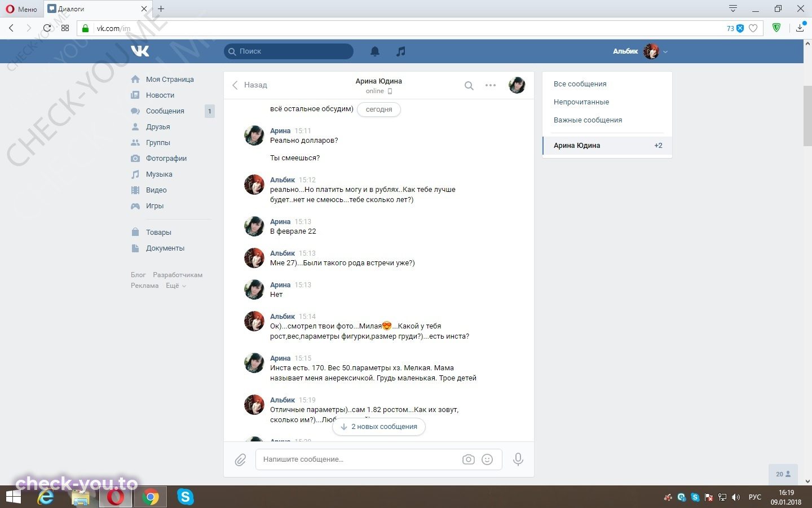Open the tab list menu icon
812x508 pixels.
[733, 8]
